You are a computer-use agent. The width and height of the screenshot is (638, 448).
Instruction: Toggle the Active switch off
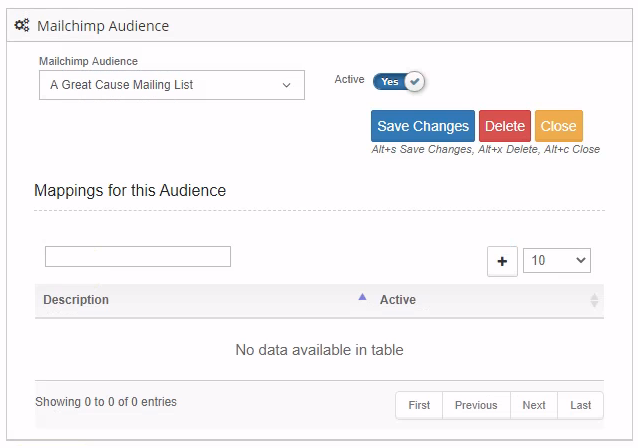coord(399,81)
